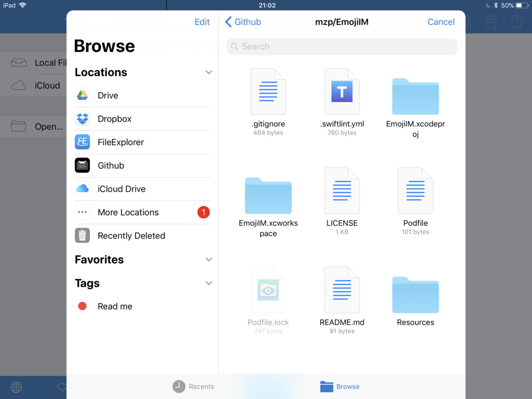Select the README.md file icon
Viewport: 532px width, 399px height.
(x=342, y=290)
